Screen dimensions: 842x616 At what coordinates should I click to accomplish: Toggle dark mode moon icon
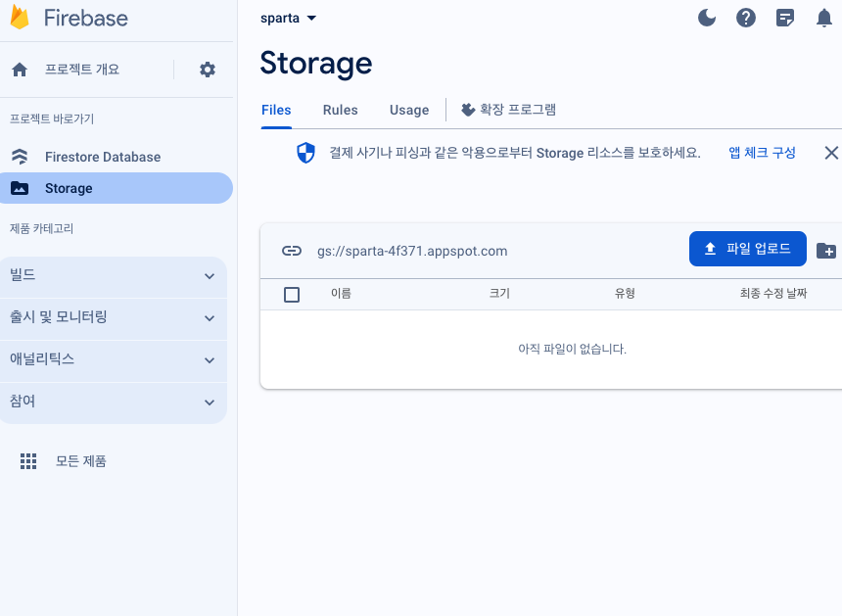click(707, 18)
